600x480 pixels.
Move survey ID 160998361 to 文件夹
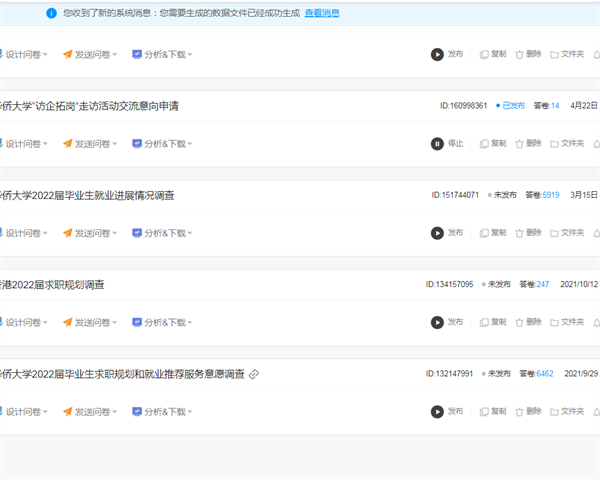pyautogui.click(x=567, y=144)
